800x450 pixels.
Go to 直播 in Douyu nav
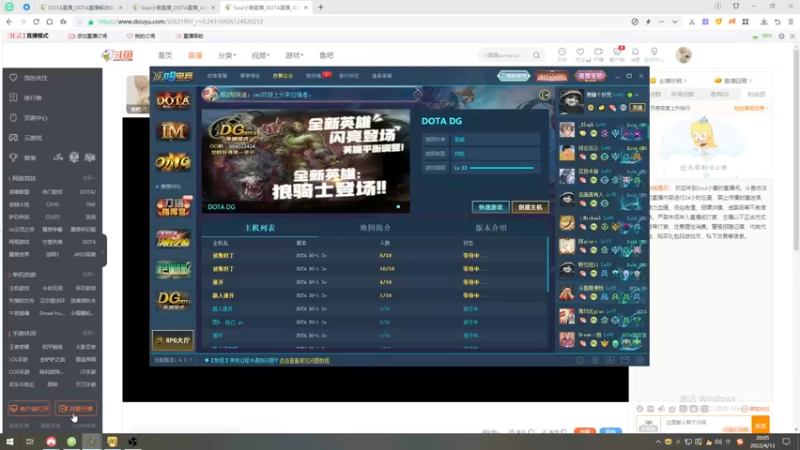click(x=195, y=55)
